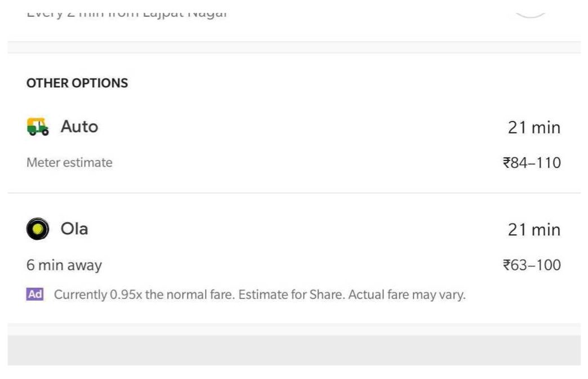Select the Ola ride option label
Screen dimensions: 588x379
tap(74, 229)
